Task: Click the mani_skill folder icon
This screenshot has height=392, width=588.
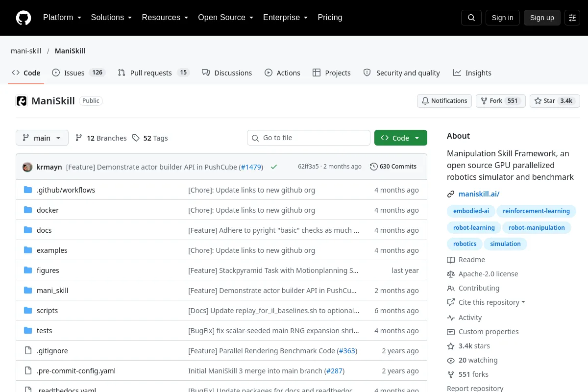Action: [x=28, y=291]
